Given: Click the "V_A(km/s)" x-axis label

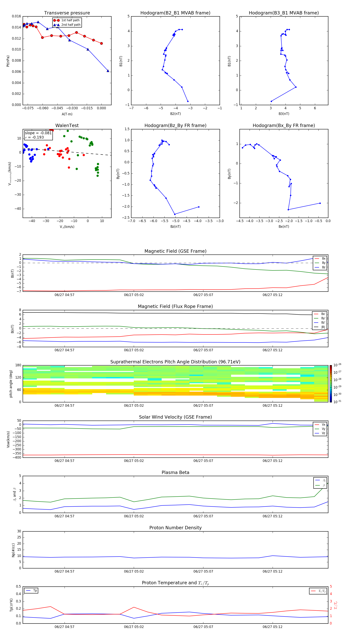Looking at the screenshot, I should tap(67, 227).
